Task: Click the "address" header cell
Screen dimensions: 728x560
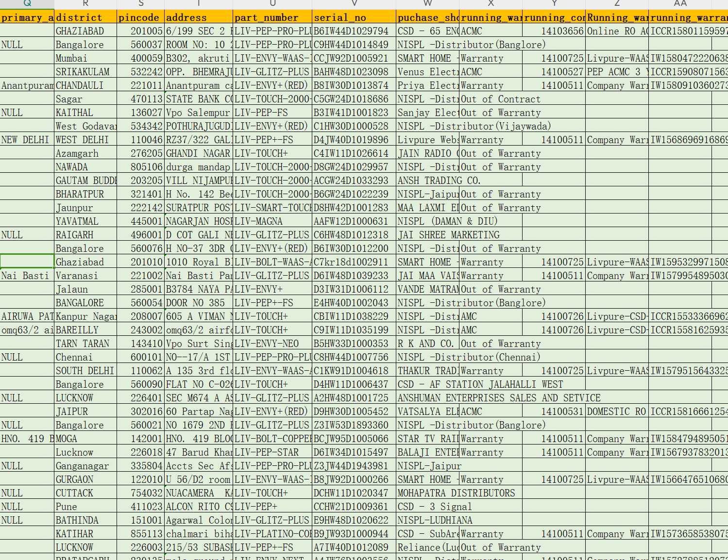Action: pos(199,17)
